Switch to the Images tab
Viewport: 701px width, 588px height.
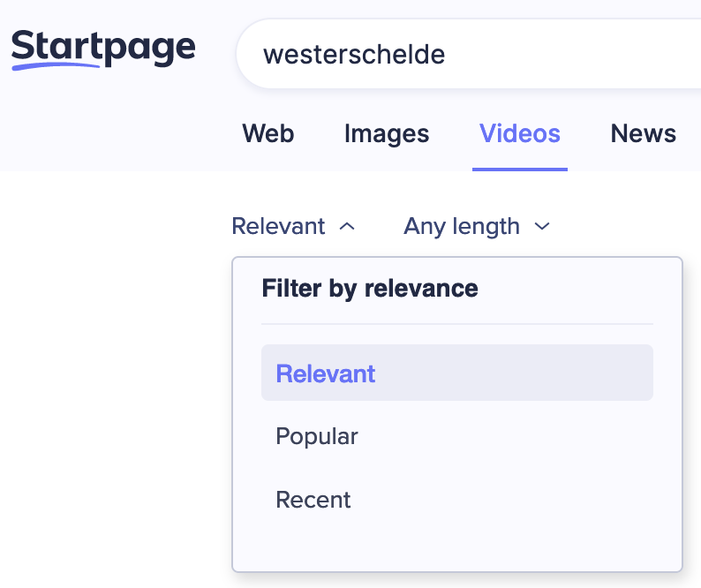click(387, 133)
